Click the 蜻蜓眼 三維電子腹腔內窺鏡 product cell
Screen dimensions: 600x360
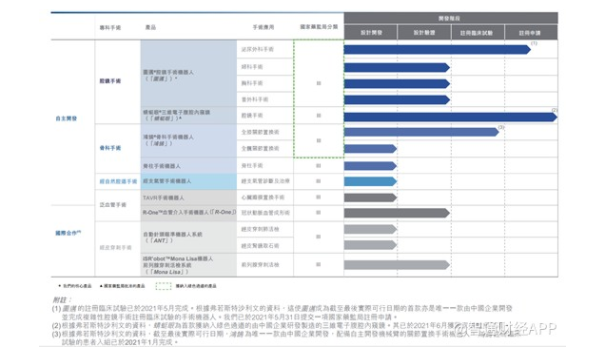pyautogui.click(x=189, y=115)
